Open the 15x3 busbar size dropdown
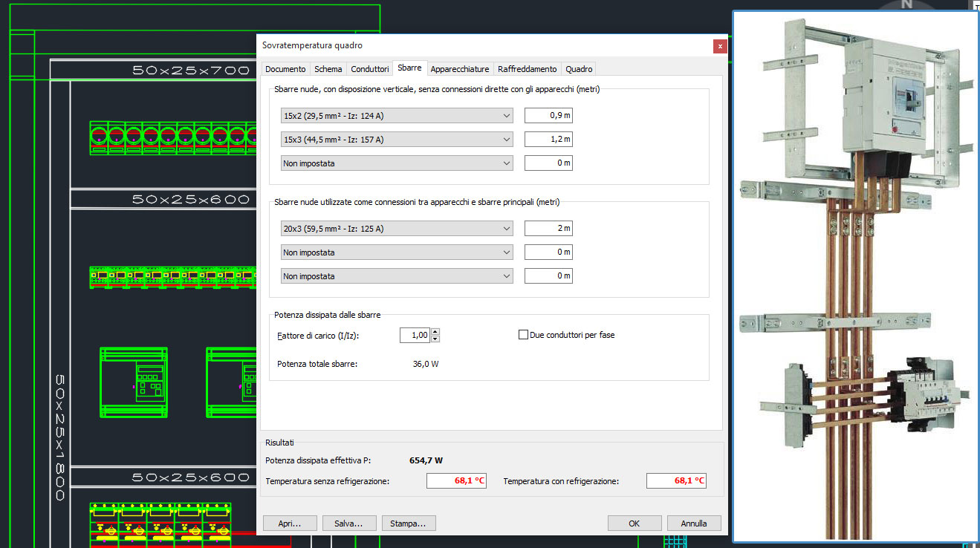The image size is (980, 548). 397,140
